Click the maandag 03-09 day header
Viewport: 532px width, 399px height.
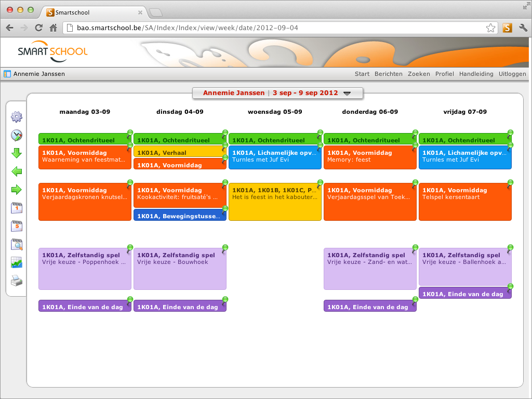coord(85,112)
